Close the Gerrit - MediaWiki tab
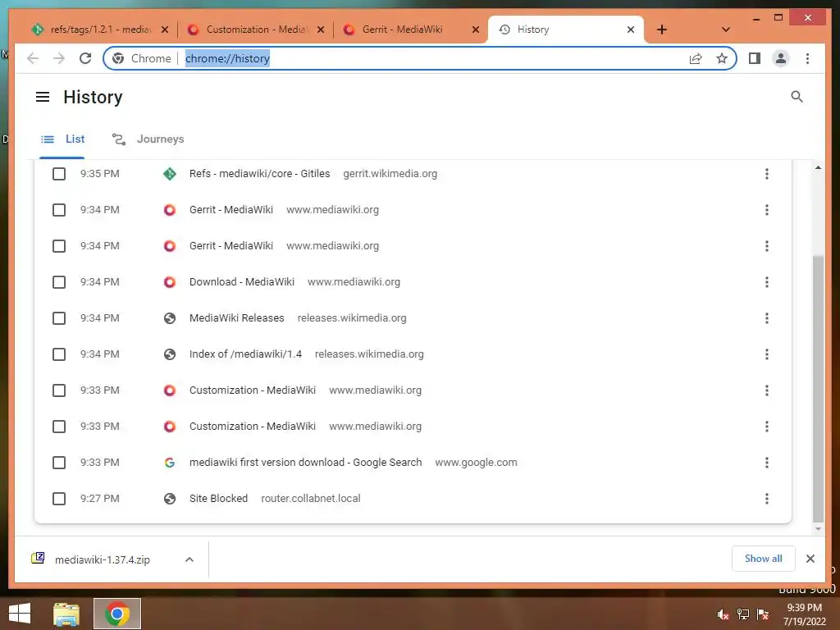 475,30
